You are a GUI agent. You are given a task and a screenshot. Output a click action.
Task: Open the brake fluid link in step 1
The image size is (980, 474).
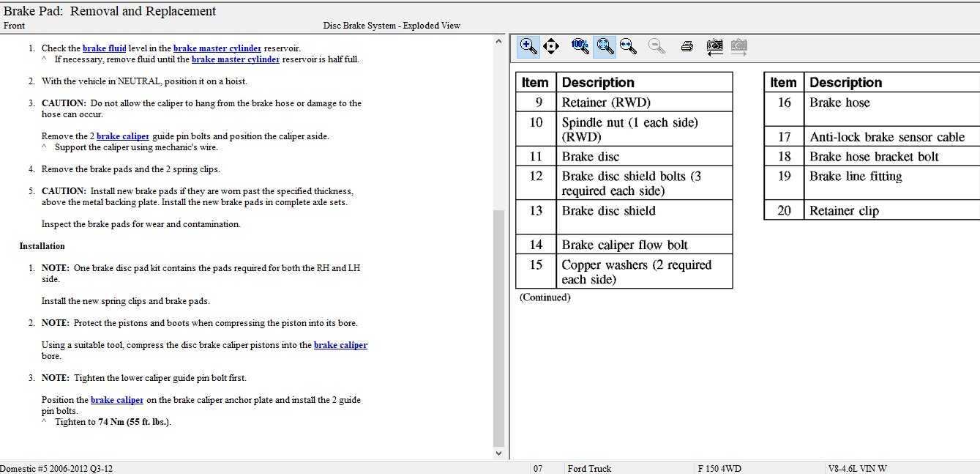(104, 48)
